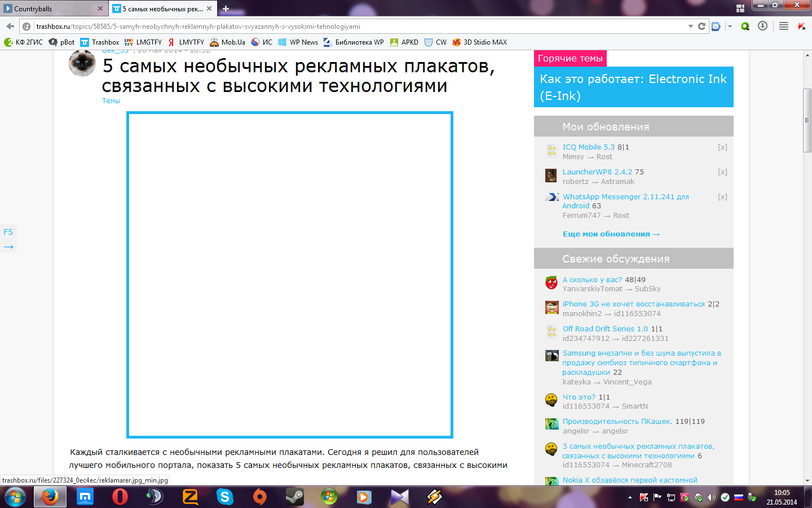The height and width of the screenshot is (508, 812).
Task: Open the Windows Start button
Action: coord(15,497)
